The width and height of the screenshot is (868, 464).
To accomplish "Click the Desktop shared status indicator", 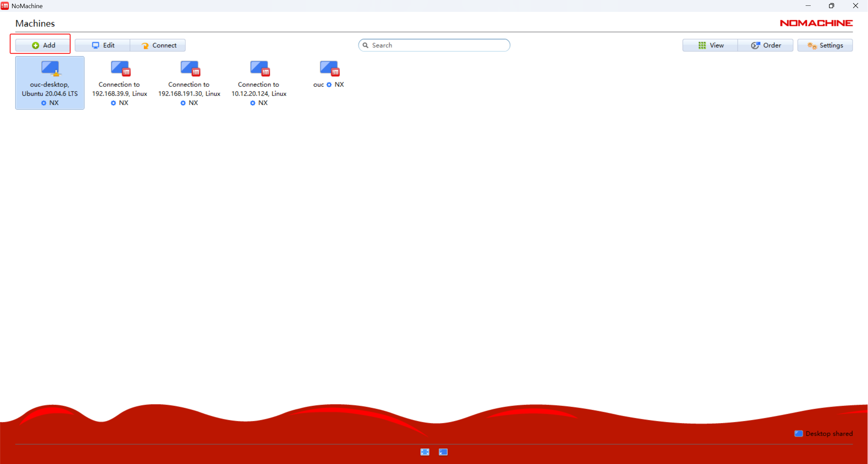I will 824,433.
